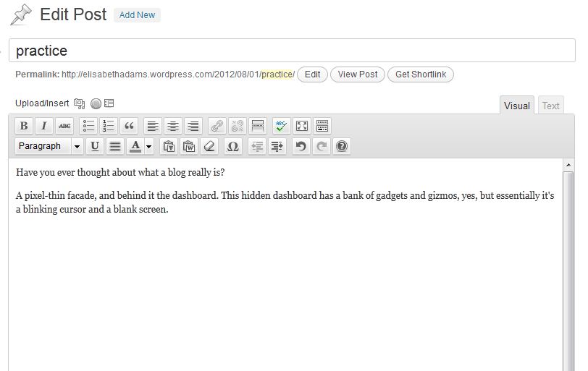Toggle bold formatting in the editor toolbar
588x371 pixels.
24,126
